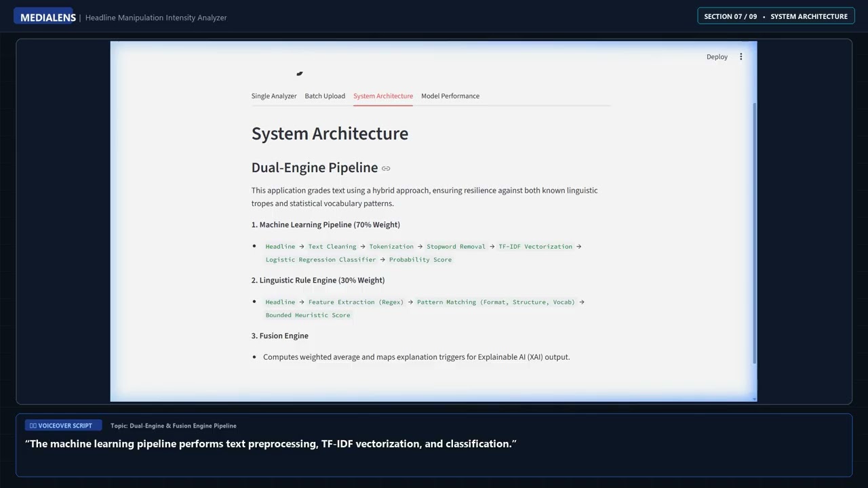The image size is (868, 488).
Task: Go to the Model Performance tab
Action: pos(450,96)
